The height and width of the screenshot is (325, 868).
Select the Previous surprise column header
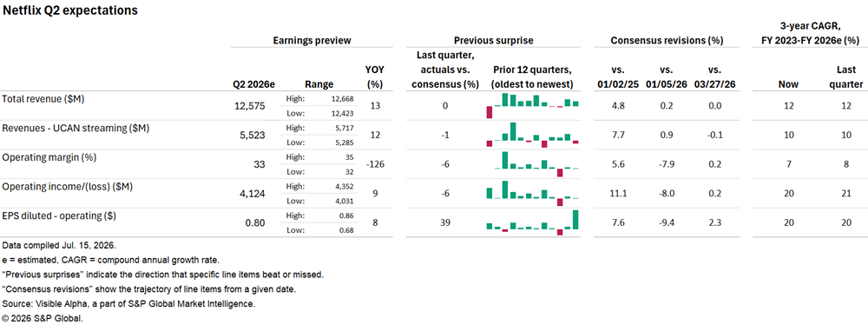click(494, 41)
